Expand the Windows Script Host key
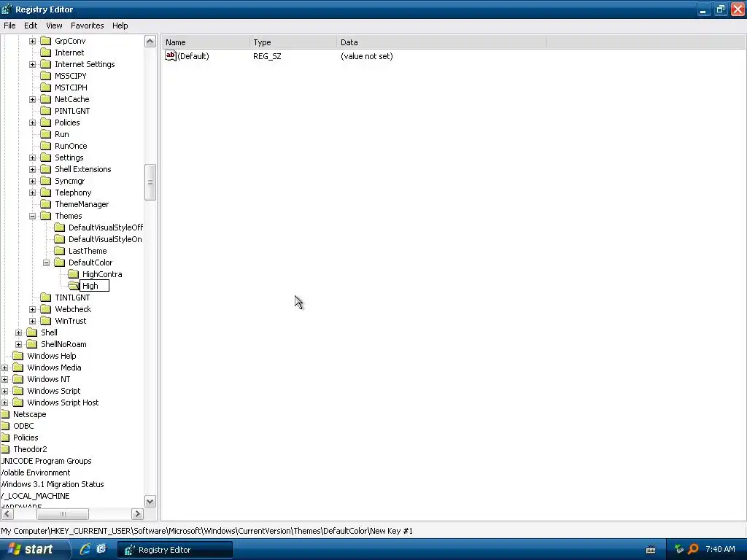Image resolution: width=747 pixels, height=560 pixels. (5, 402)
